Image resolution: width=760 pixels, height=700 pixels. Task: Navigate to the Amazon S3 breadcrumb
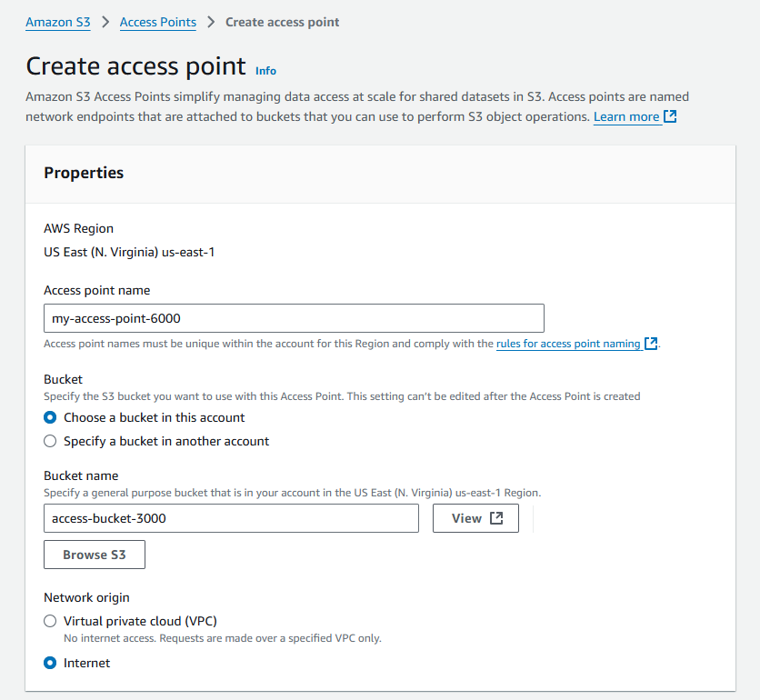coord(57,22)
